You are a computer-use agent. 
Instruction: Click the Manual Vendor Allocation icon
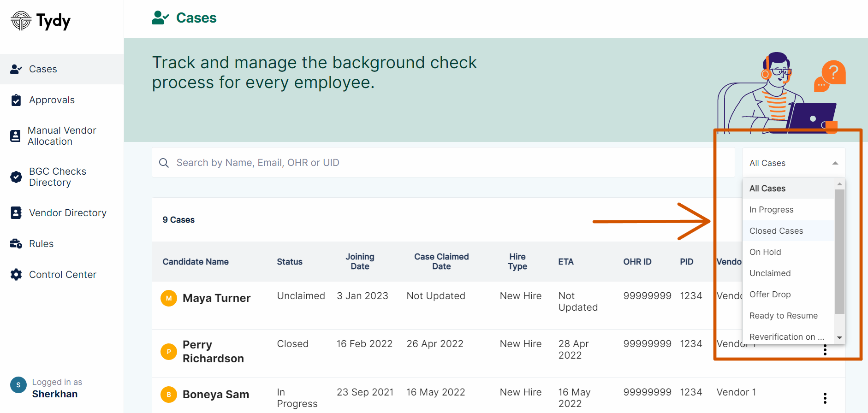15,136
